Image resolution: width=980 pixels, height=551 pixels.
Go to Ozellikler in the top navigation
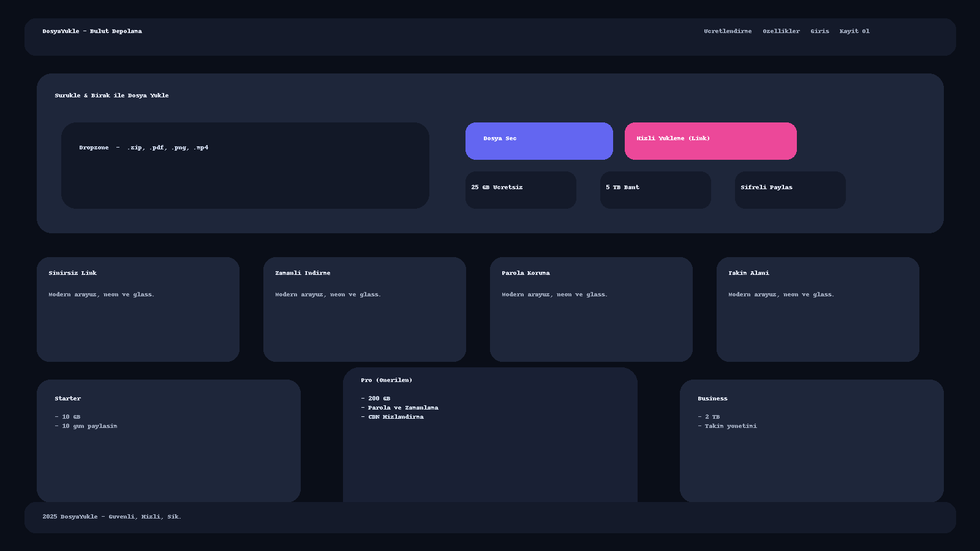781,31
